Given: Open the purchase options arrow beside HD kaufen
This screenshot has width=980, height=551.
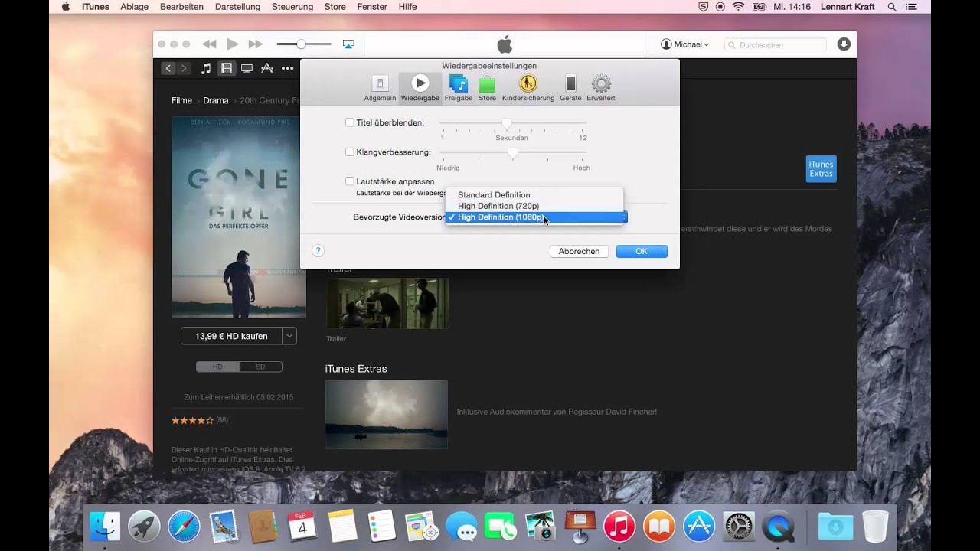Looking at the screenshot, I should click(289, 336).
